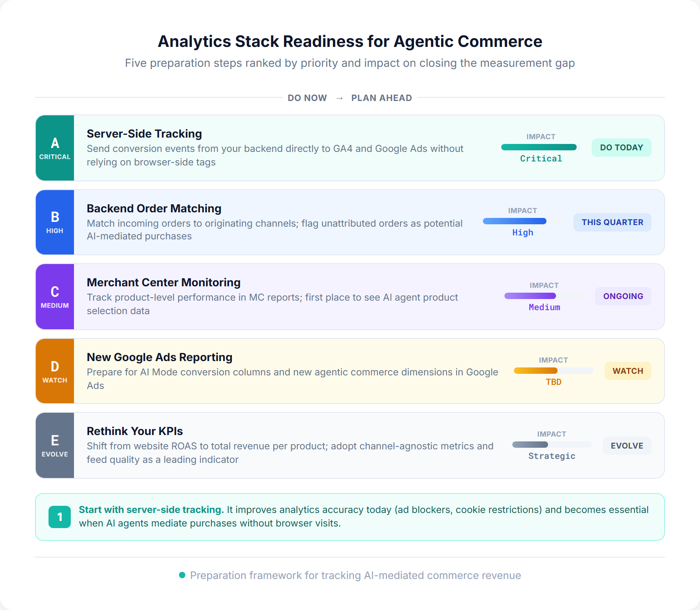The height and width of the screenshot is (610, 700).
Task: Toggle the "DO TODAY" status pill
Action: pos(621,147)
